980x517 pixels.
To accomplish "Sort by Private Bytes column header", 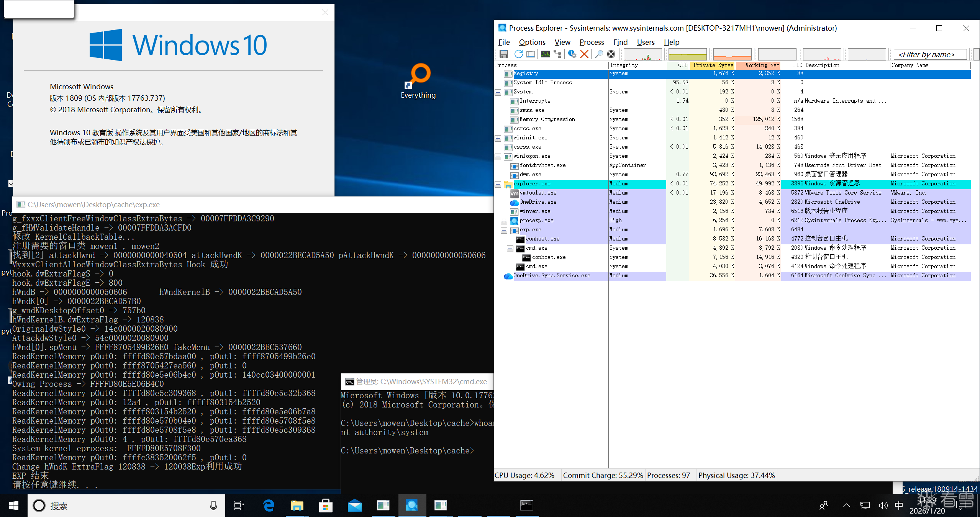I will pyautogui.click(x=713, y=65).
